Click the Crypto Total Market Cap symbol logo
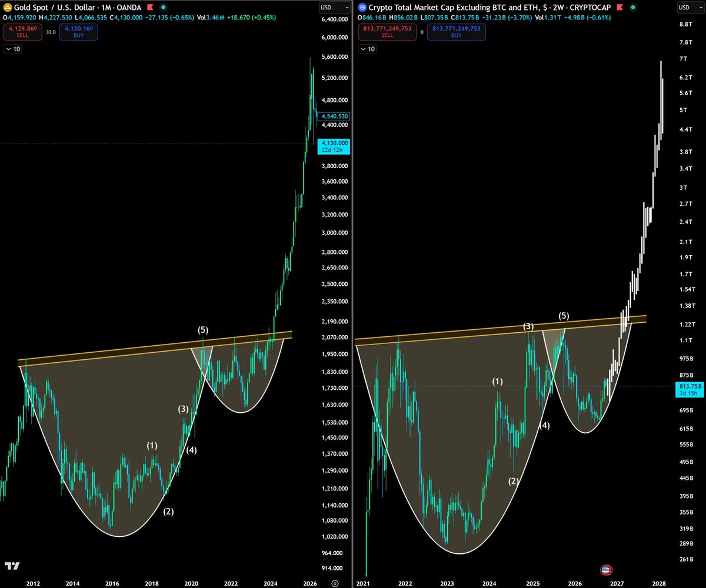The width and height of the screenshot is (706, 588). point(362,8)
